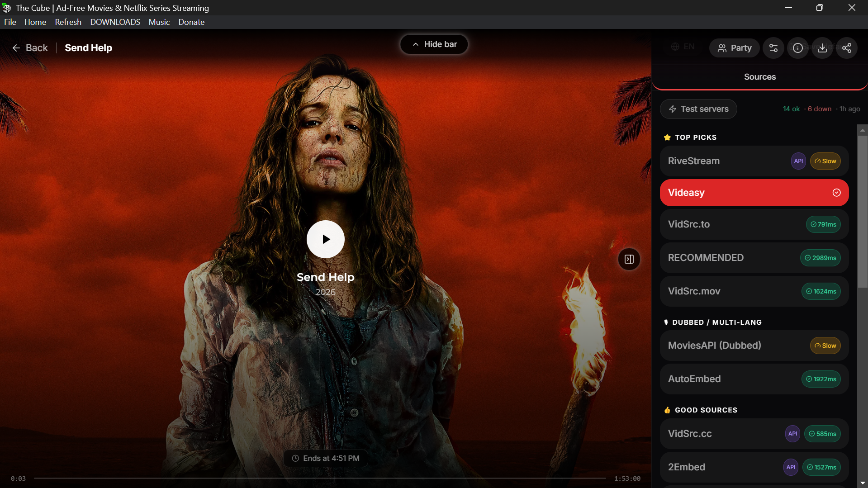Pick VidSrc.mov source

754,291
